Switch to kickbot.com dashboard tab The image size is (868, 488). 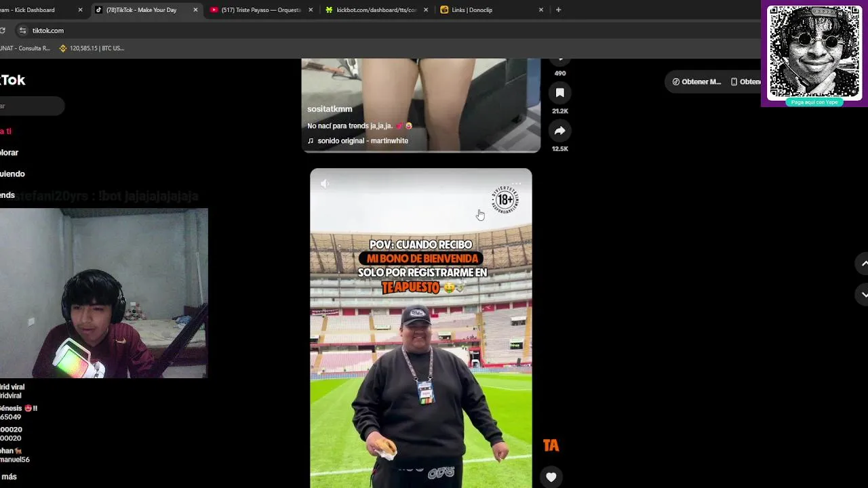click(376, 10)
